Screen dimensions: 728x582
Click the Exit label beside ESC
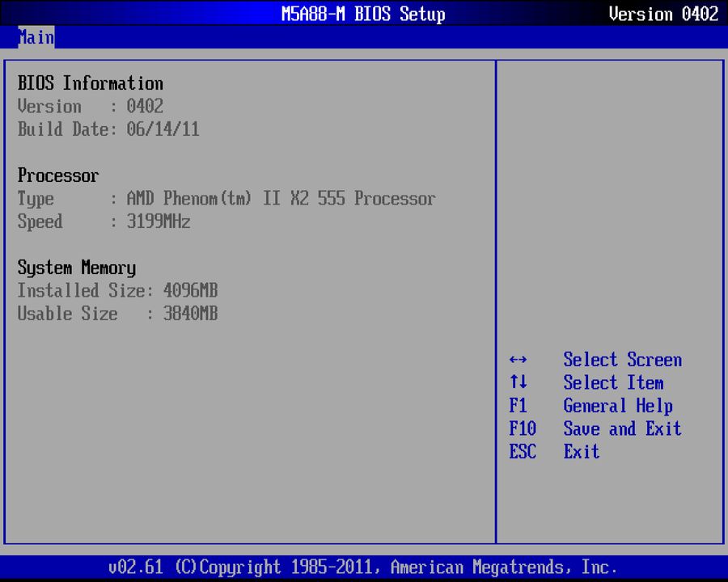pyautogui.click(x=582, y=451)
